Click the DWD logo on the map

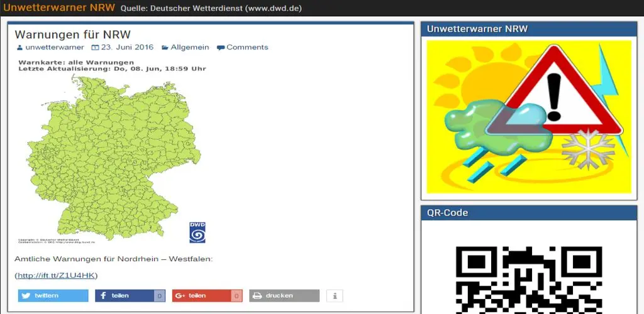click(x=197, y=232)
